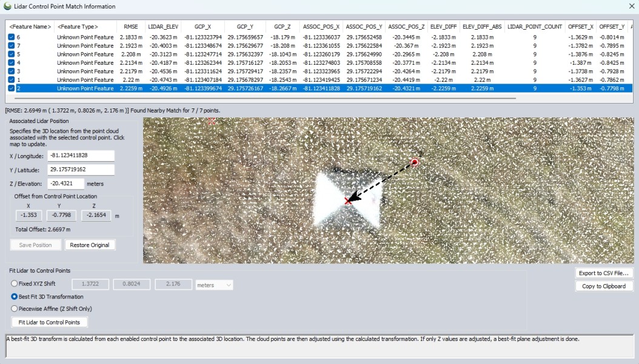This screenshot has width=639, height=364.
Task: Click the red X control point marker
Action: [x=348, y=200]
